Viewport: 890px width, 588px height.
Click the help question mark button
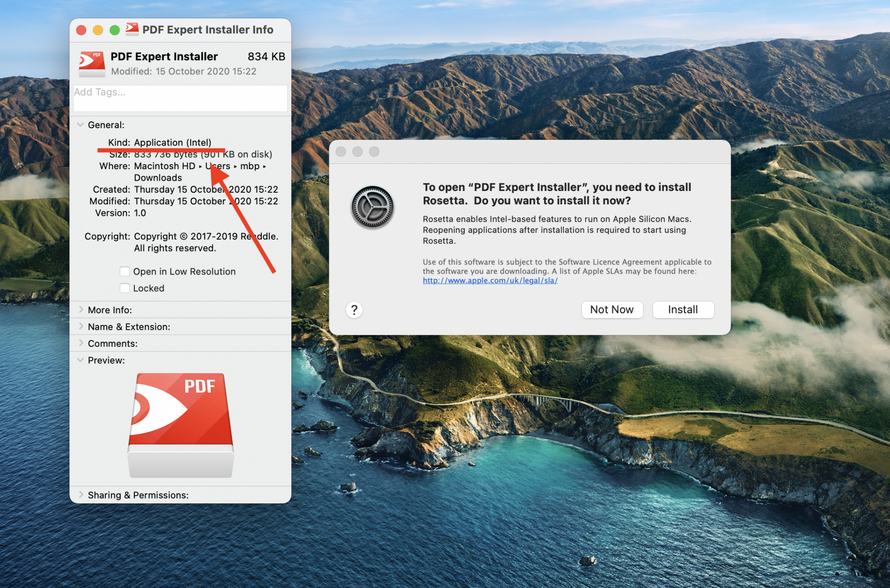354,310
